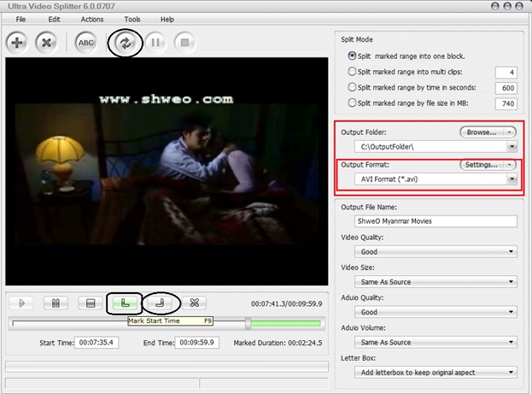Click the green Mark Start Time button
The height and width of the screenshot is (394, 532).
click(125, 303)
